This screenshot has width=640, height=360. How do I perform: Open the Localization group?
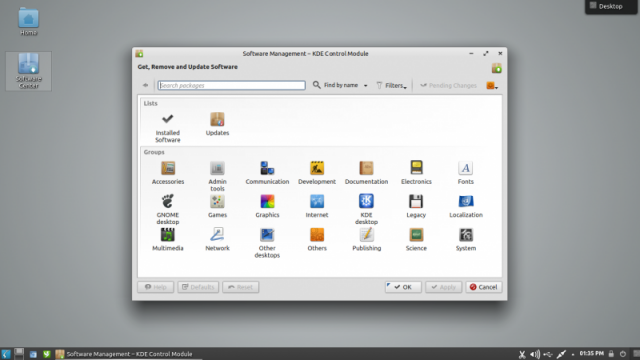coord(466,206)
